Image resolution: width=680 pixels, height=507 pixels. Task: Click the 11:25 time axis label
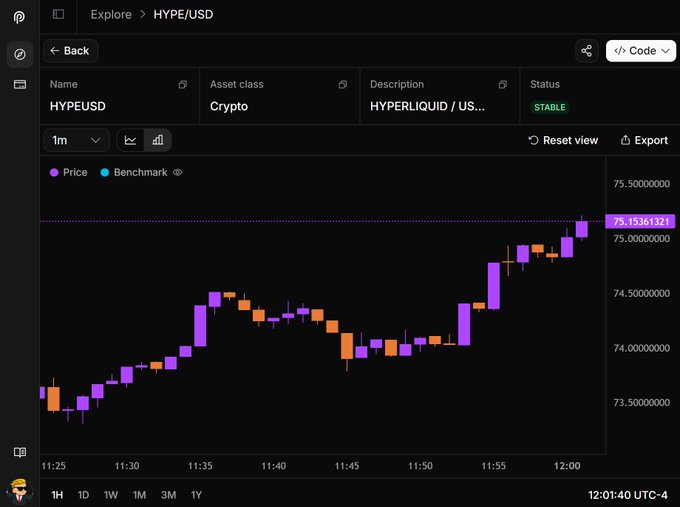tap(53, 466)
